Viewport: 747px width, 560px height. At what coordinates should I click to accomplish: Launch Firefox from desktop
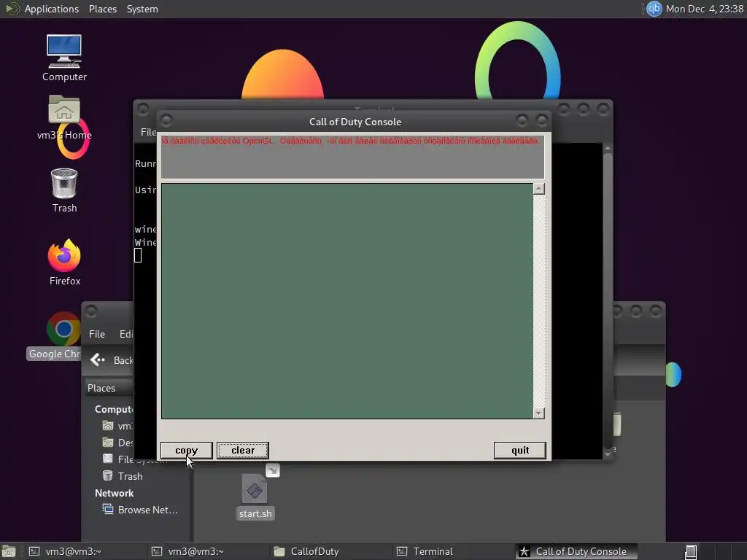point(64,262)
